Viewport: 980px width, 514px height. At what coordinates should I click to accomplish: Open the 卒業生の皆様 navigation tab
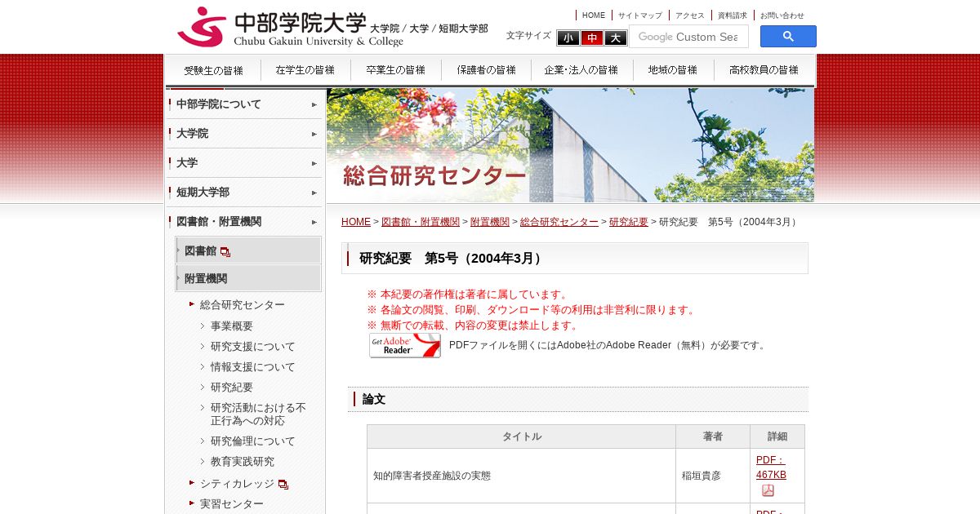pos(396,70)
